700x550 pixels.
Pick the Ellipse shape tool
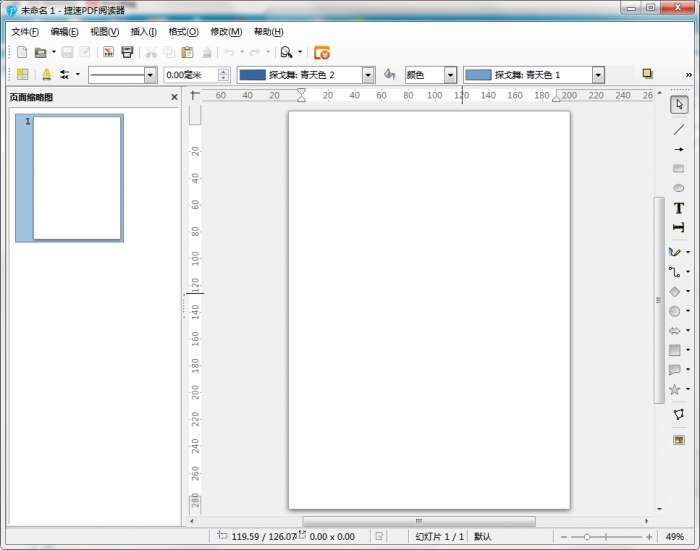(678, 188)
